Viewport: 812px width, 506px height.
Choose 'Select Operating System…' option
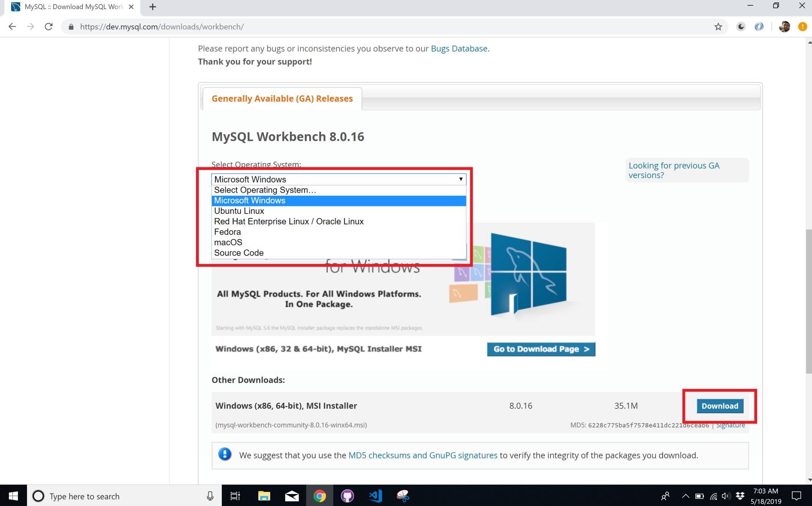(339, 190)
